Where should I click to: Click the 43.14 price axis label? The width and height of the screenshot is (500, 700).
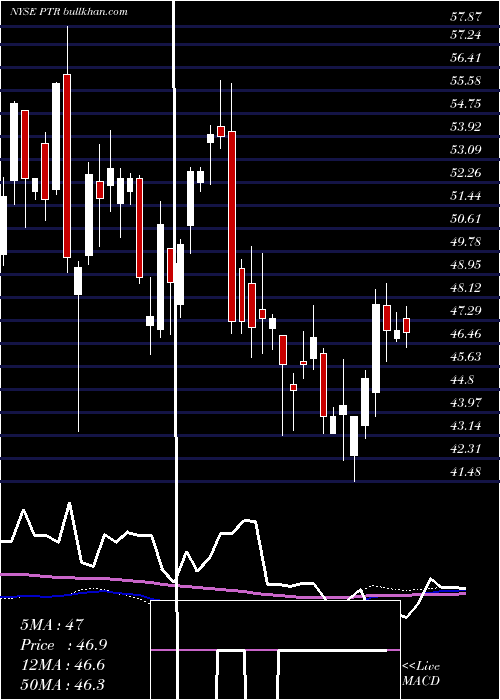point(466,425)
